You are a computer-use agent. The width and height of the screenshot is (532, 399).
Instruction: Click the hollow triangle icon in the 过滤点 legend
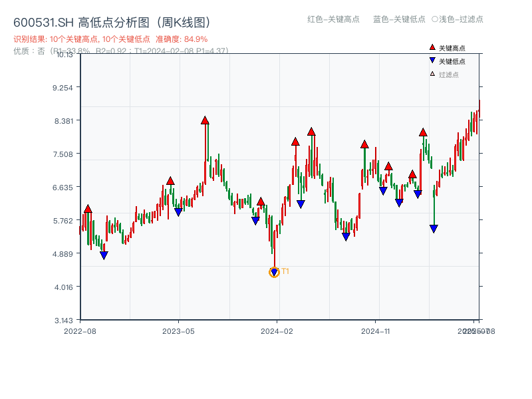coord(432,74)
